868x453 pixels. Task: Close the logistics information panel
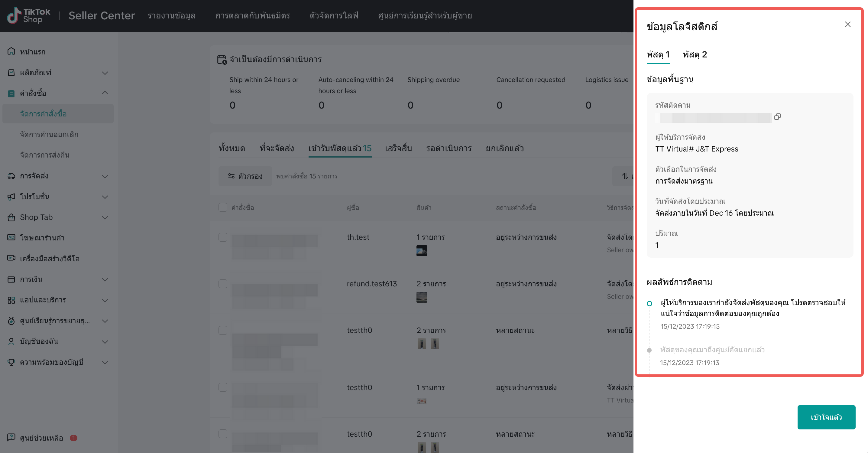click(847, 24)
